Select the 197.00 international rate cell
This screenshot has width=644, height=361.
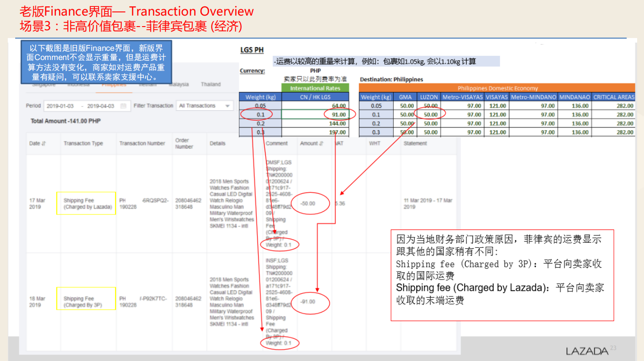pyautogui.click(x=315, y=132)
